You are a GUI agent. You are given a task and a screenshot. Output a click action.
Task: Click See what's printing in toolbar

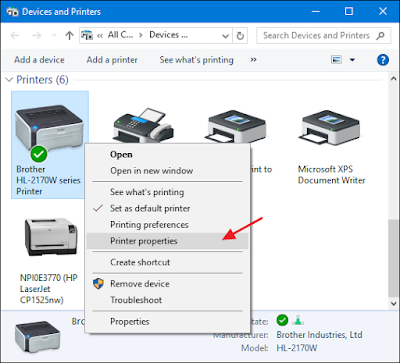[x=196, y=60]
